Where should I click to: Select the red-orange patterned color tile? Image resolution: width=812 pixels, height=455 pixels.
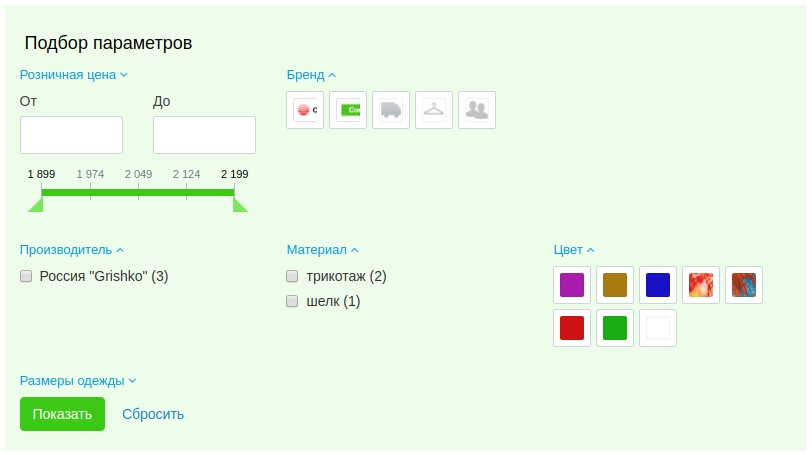(701, 285)
